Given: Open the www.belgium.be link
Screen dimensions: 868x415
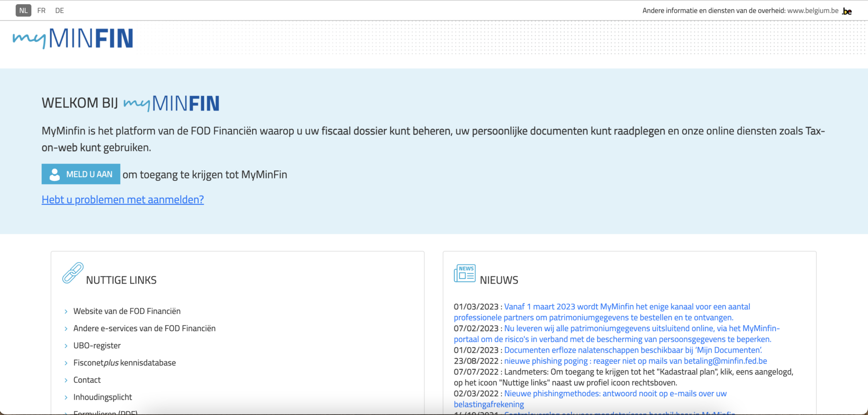Looking at the screenshot, I should [x=812, y=11].
